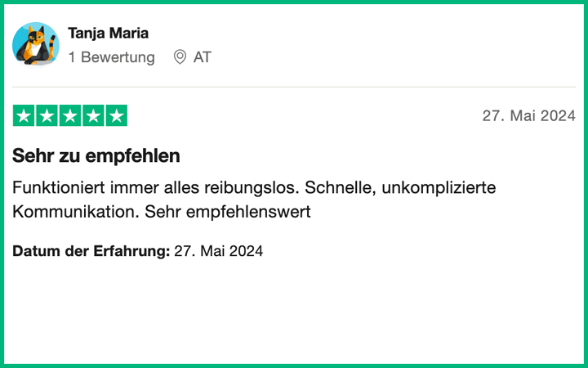This screenshot has height=368, width=588.
Task: Click the cat avatar picture
Action: tap(36, 45)
